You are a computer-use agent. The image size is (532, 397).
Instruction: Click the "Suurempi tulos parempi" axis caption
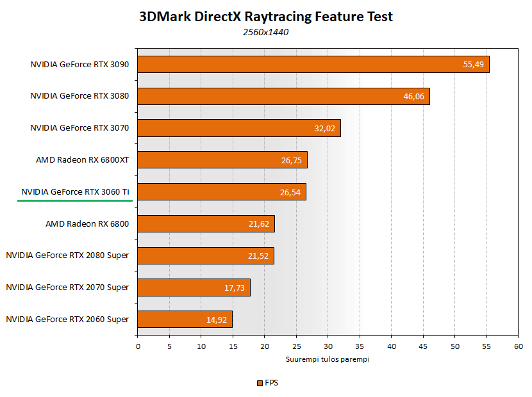[328, 359]
